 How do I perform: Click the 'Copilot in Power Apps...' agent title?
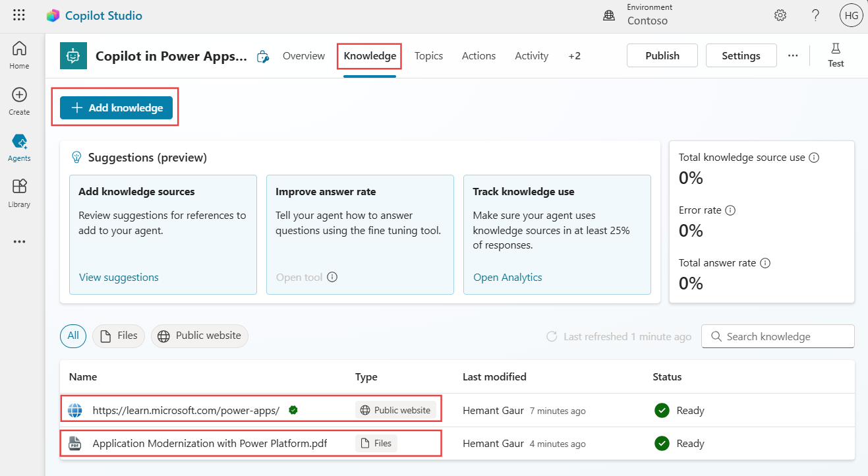point(171,56)
